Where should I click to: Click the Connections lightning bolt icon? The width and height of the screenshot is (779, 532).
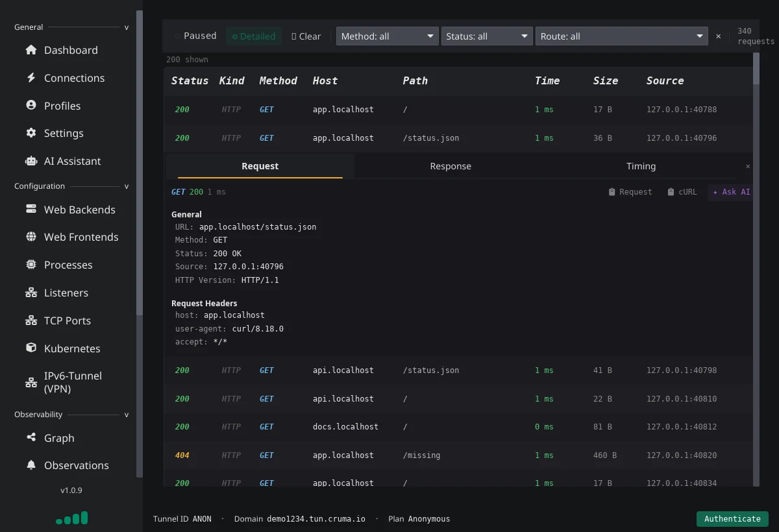pyautogui.click(x=31, y=78)
